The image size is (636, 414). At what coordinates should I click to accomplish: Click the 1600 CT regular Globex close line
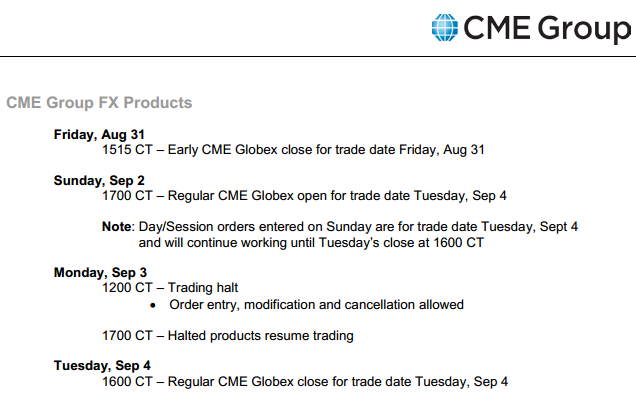(x=305, y=382)
